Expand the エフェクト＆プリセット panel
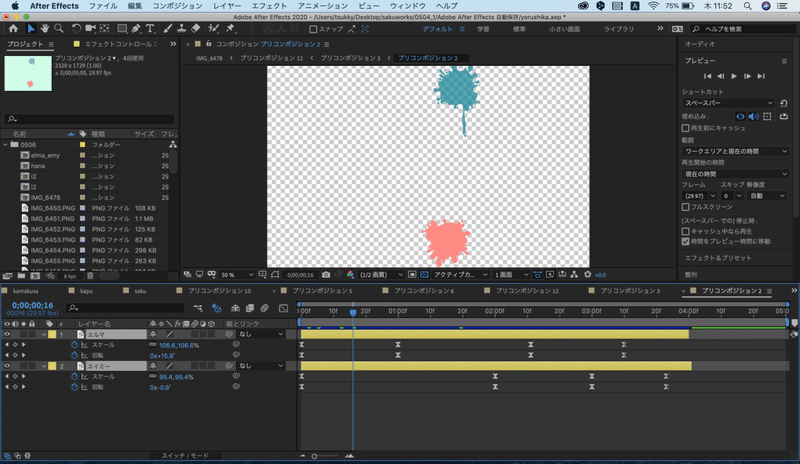Image resolution: width=800 pixels, height=464 pixels. point(718,258)
